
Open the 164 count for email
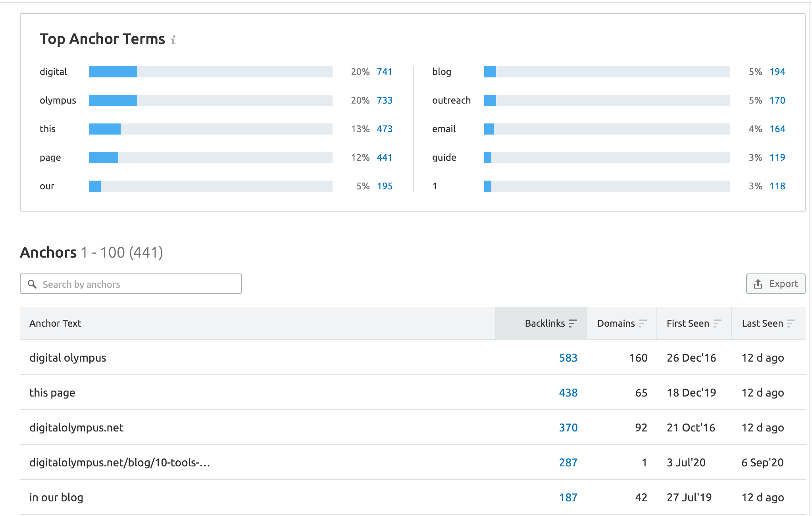[777, 129]
